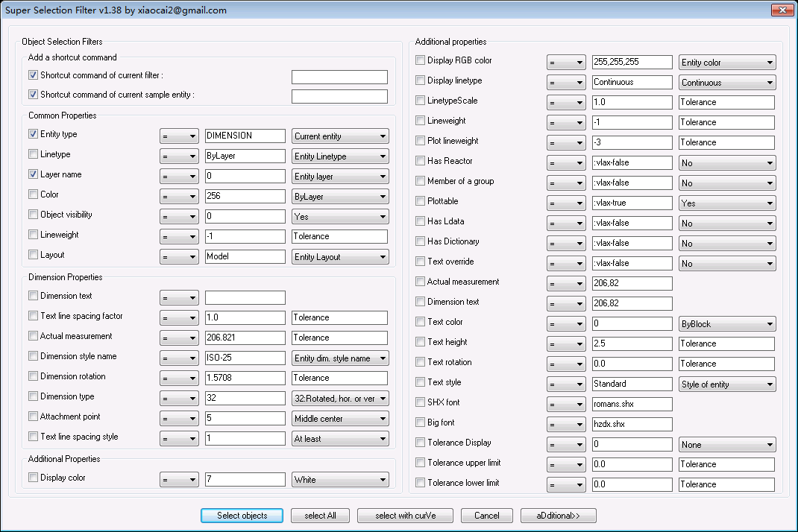
Task: Click the ISO-25 dimension style field
Action: pos(245,358)
